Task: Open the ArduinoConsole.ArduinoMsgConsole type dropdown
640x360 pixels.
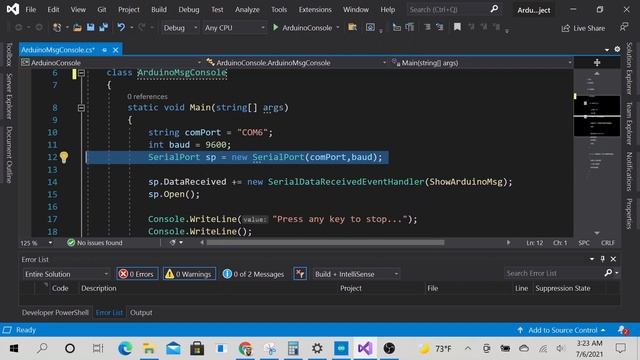Action: pos(296,62)
